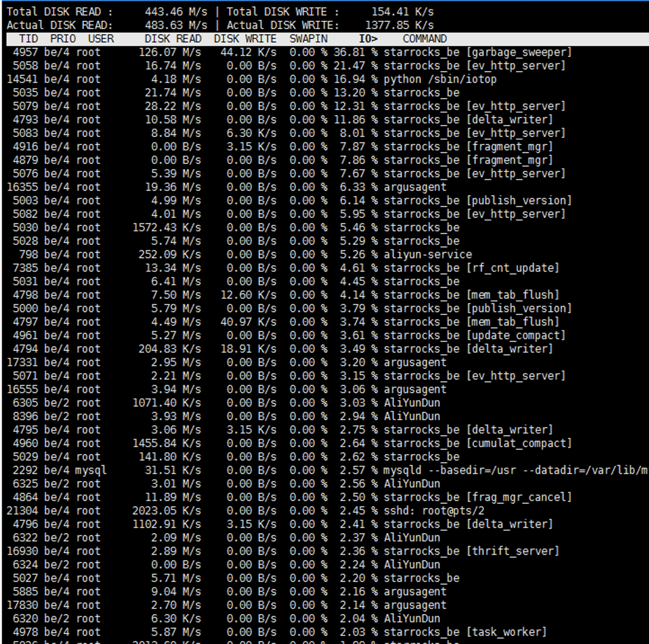This screenshot has height=644, width=649.
Task: Click the DISK READ column header
Action: (173, 39)
